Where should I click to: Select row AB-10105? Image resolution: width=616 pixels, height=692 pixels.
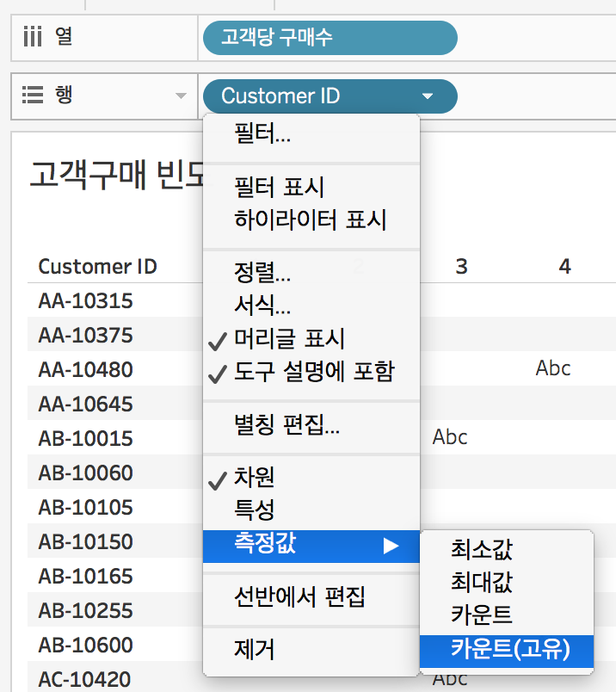tap(86, 508)
